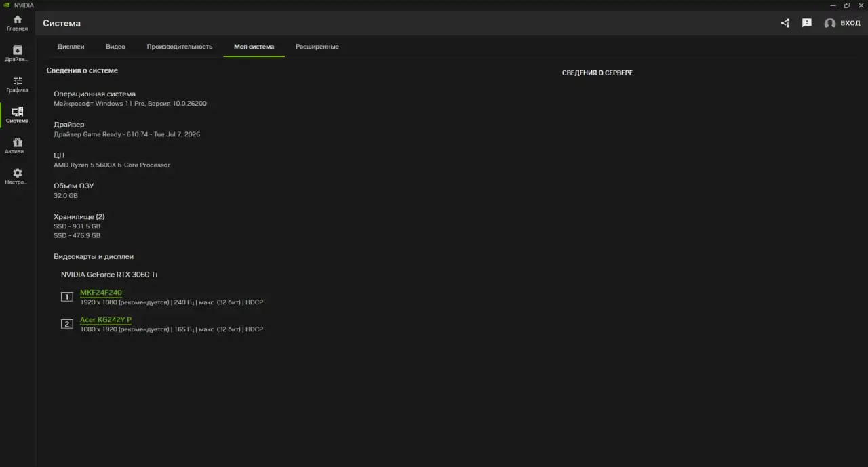This screenshot has height=467, width=868.
Task: Click the user avatar icon
Action: click(x=830, y=23)
